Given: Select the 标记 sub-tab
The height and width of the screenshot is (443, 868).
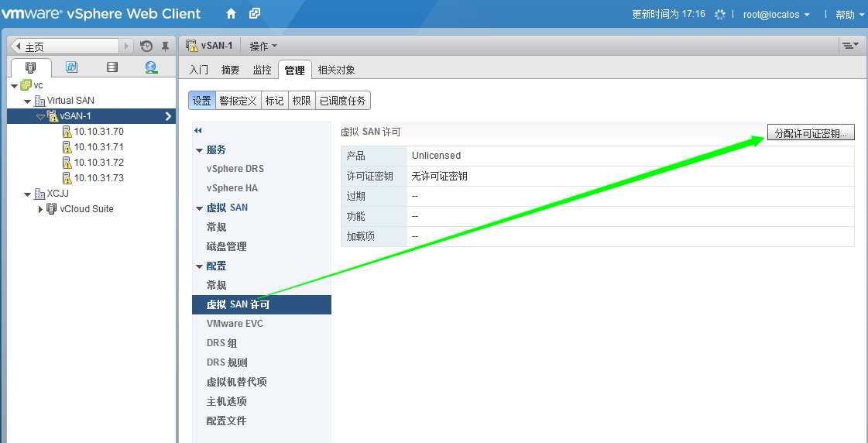Looking at the screenshot, I should coord(275,101).
